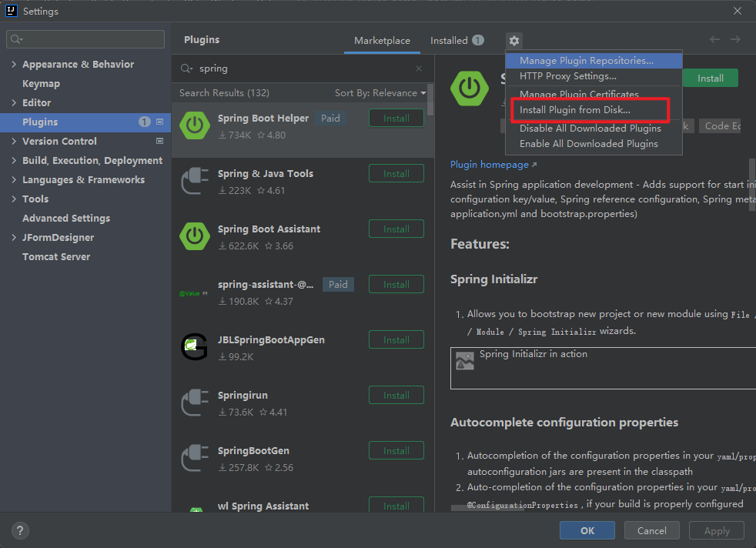
Task: Install the Spring & Java Tools plugin
Action: [396, 173]
